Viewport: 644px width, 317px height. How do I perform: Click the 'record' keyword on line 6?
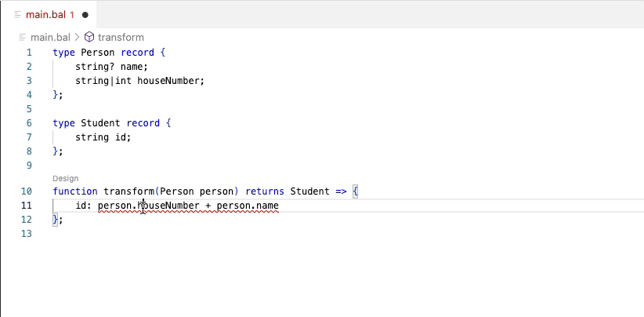143,123
